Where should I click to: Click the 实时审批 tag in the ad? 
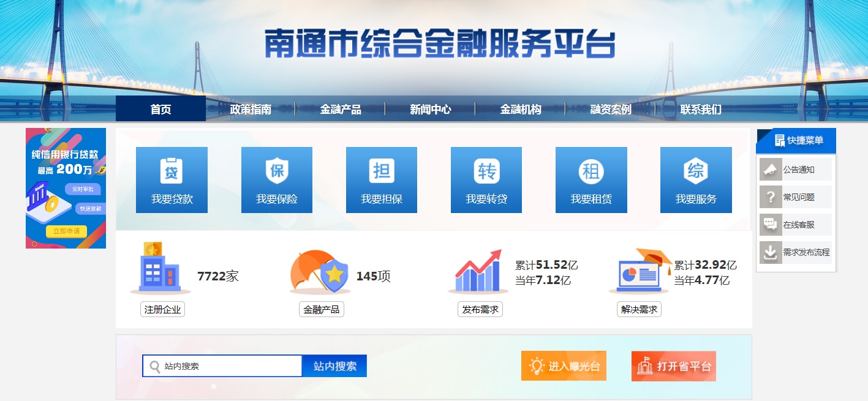tap(83, 189)
